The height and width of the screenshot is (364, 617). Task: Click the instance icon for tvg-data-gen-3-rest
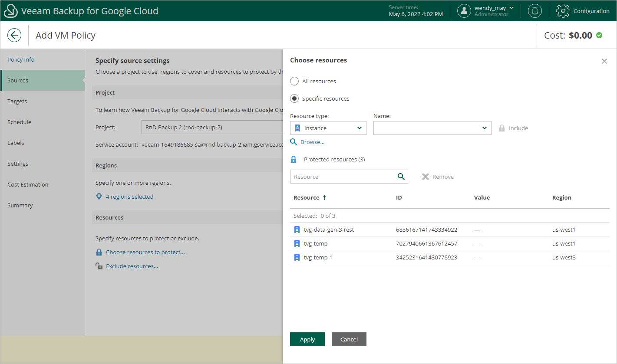pyautogui.click(x=297, y=230)
